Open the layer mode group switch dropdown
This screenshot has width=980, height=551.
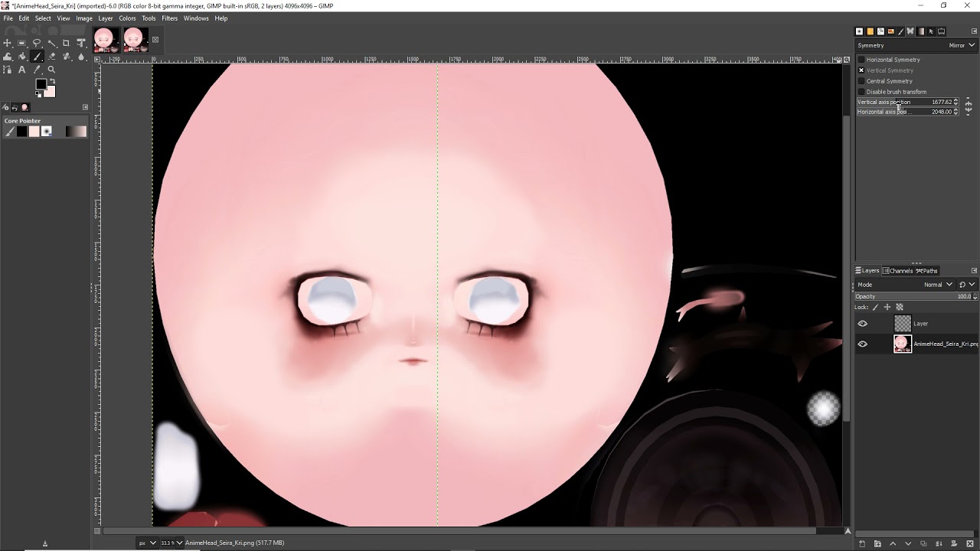[x=967, y=285]
